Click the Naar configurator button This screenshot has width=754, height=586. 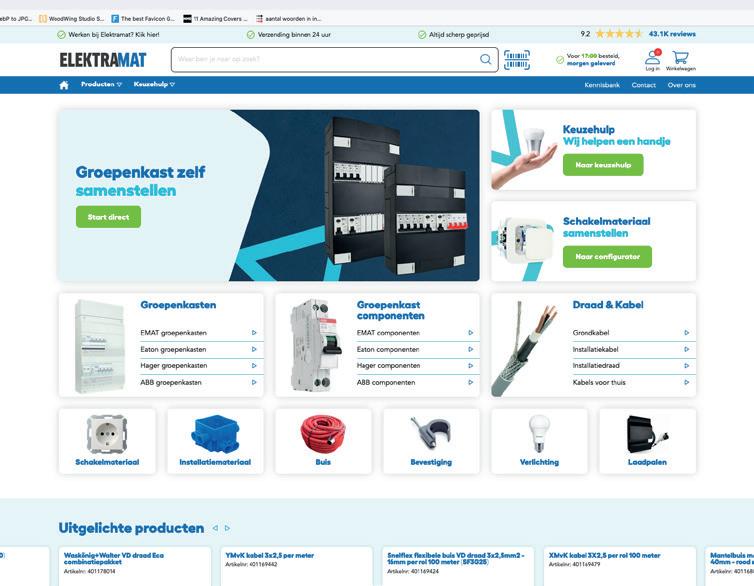[607, 257]
